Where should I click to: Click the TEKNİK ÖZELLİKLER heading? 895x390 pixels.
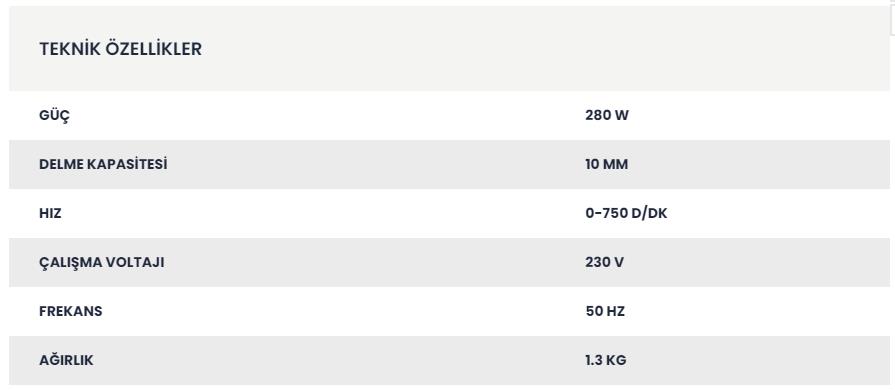120,49
